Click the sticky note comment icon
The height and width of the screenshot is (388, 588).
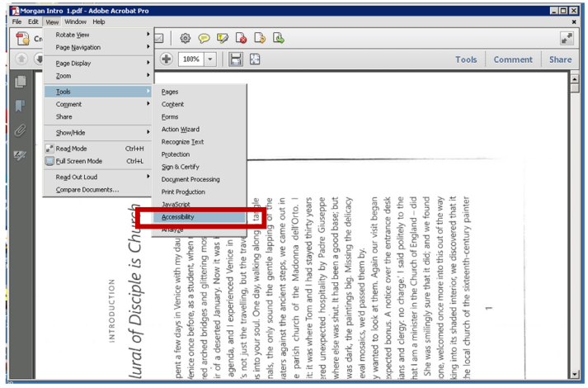(x=204, y=38)
